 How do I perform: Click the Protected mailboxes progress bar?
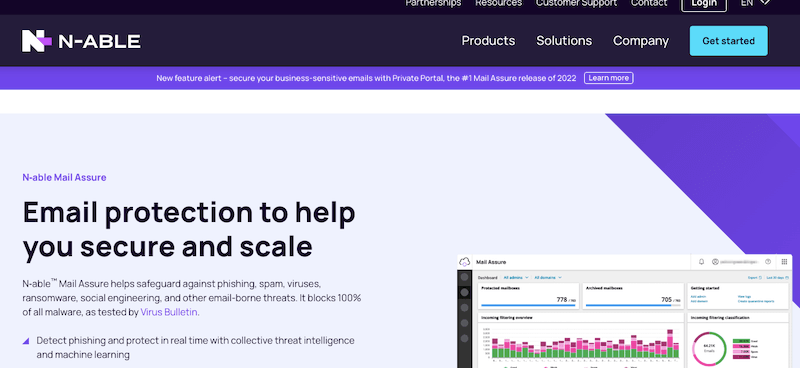click(528, 306)
